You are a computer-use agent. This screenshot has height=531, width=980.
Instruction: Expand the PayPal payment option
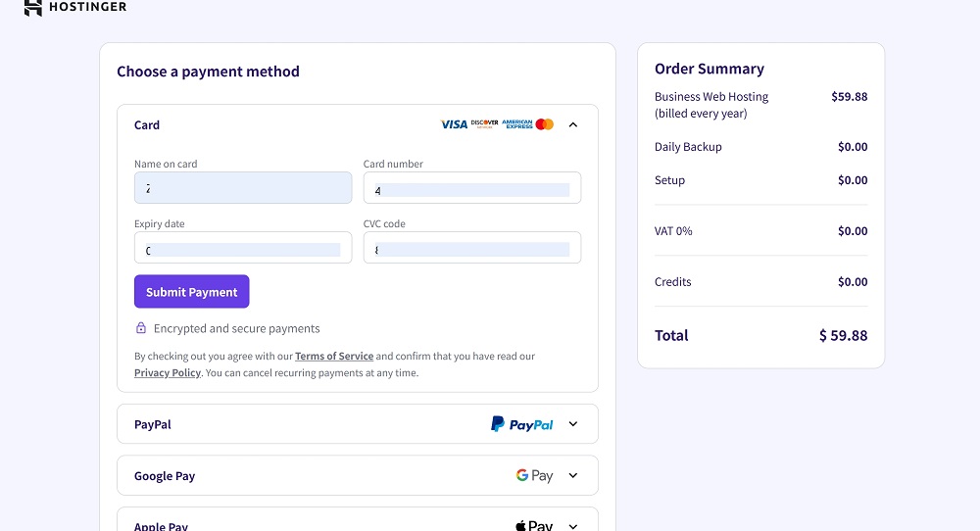click(573, 424)
